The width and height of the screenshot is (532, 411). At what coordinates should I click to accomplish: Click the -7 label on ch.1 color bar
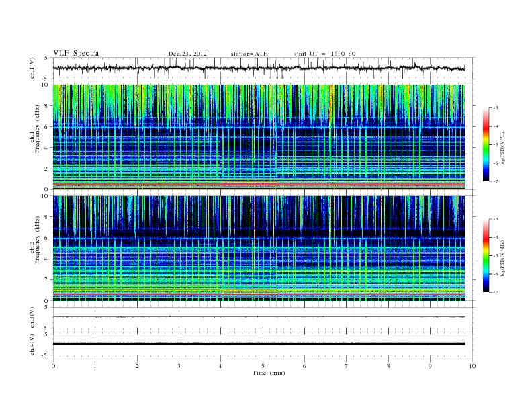click(496, 181)
